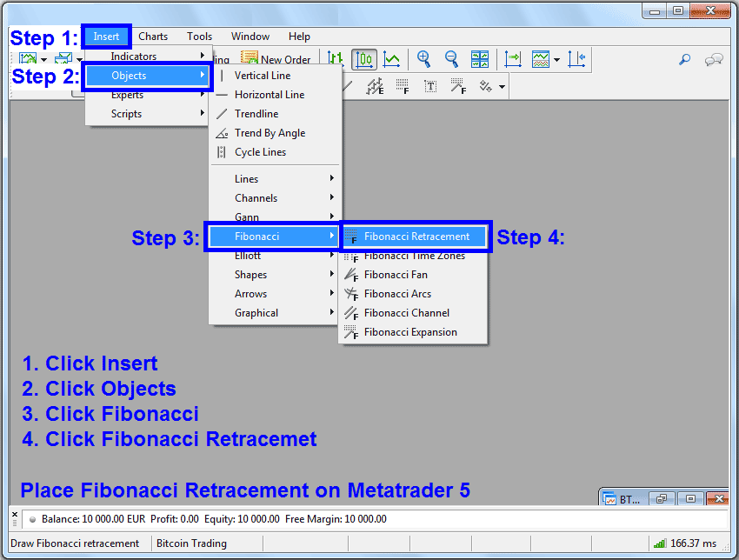Choose Trendline object
739x560 pixels.
tap(276, 114)
